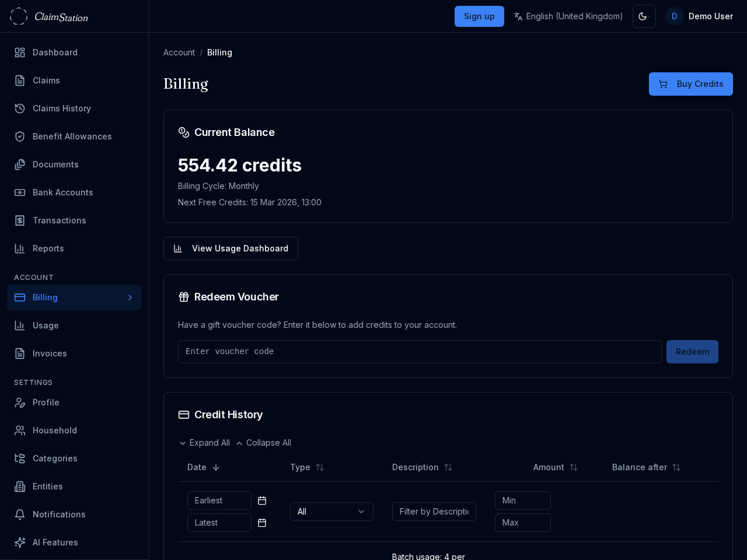Click the Dashboard sidebar icon
Viewport: 747px width, 560px height.
click(20, 52)
